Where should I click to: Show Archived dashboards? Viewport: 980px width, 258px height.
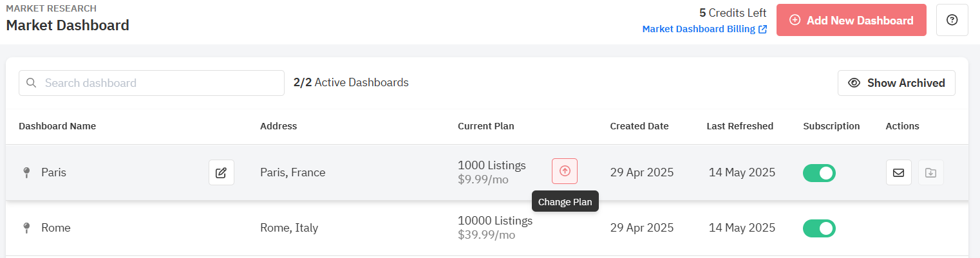(896, 83)
